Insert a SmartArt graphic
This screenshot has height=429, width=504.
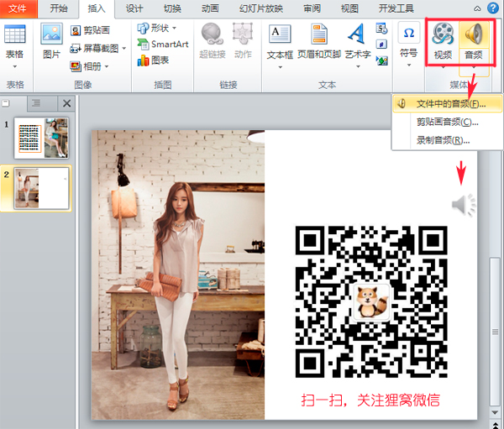(x=163, y=44)
